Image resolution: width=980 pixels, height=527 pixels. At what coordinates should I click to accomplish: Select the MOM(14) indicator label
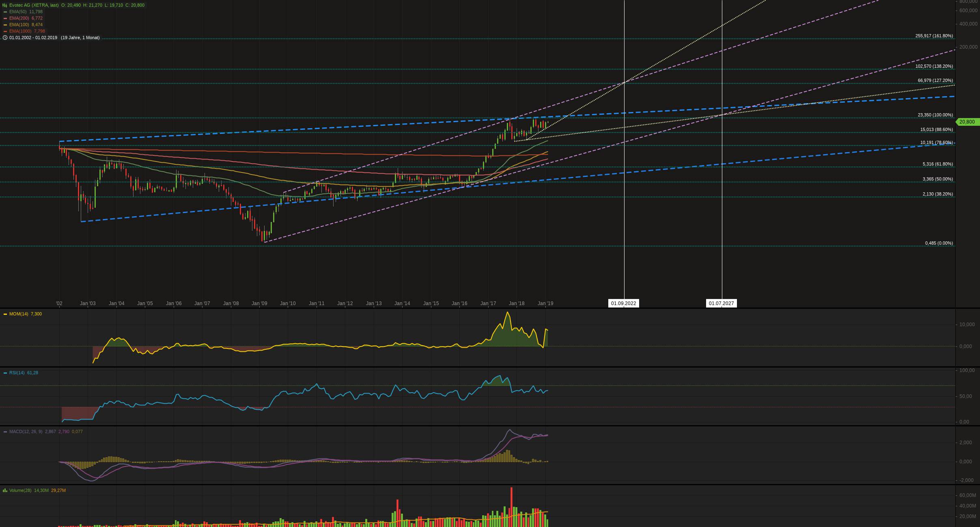[x=19, y=314]
